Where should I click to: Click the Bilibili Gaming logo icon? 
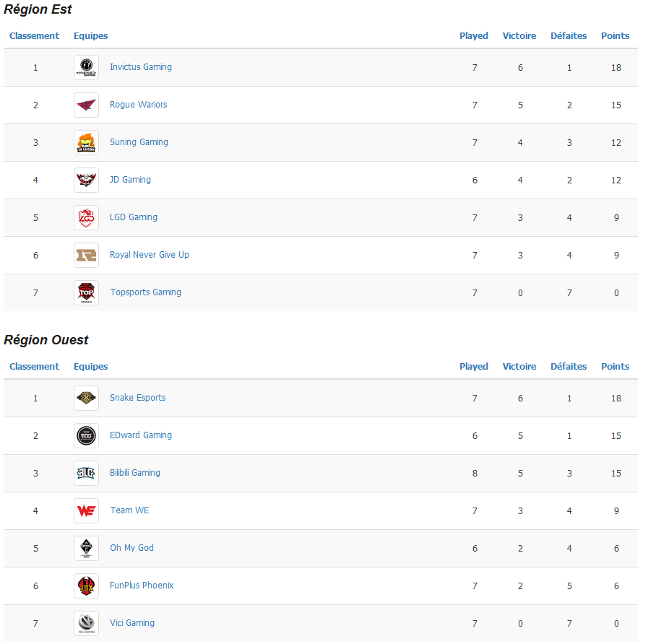[x=87, y=474]
